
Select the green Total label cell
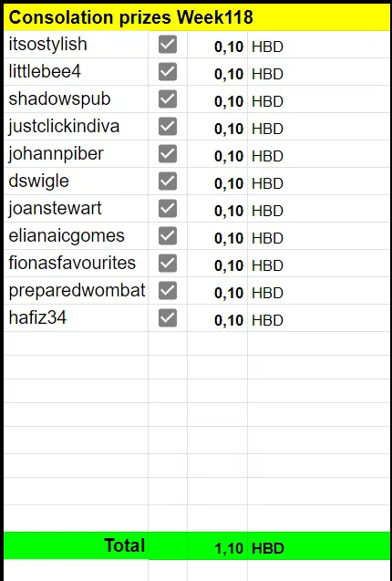pyautogui.click(x=76, y=545)
